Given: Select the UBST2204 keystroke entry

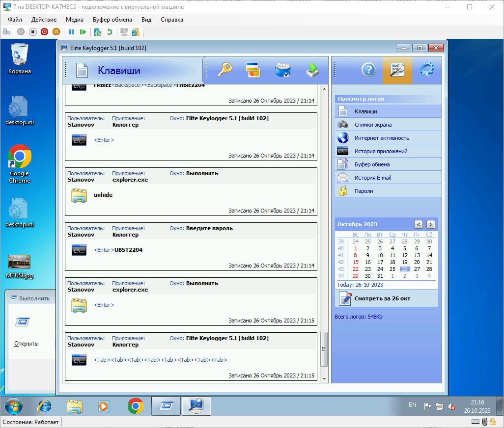Looking at the screenshot, I should (191, 246).
